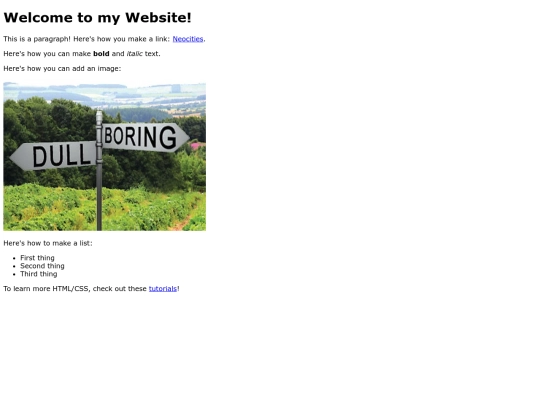This screenshot has height=405, width=540.
Task: Click the bullet before Second thing
Action: [14, 266]
